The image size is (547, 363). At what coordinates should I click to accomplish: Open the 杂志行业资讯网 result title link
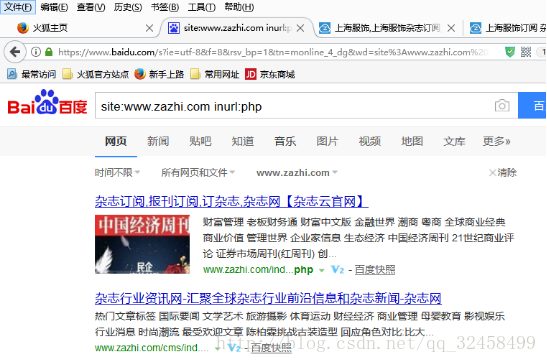268,298
